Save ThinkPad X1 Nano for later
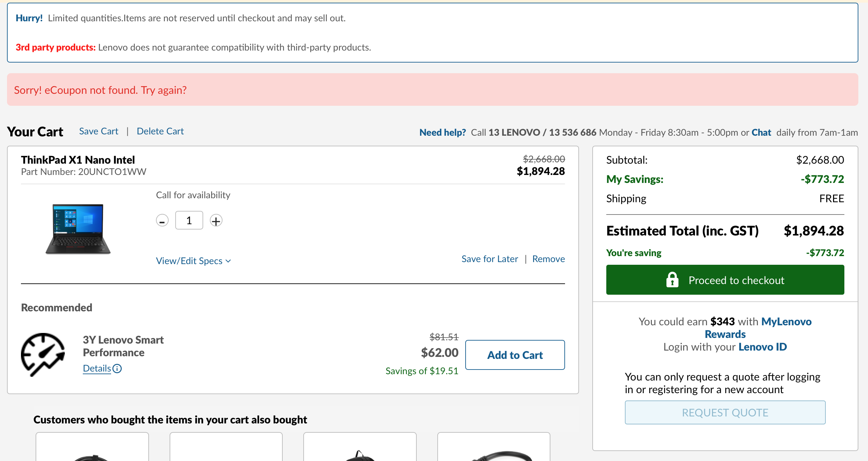 click(489, 259)
